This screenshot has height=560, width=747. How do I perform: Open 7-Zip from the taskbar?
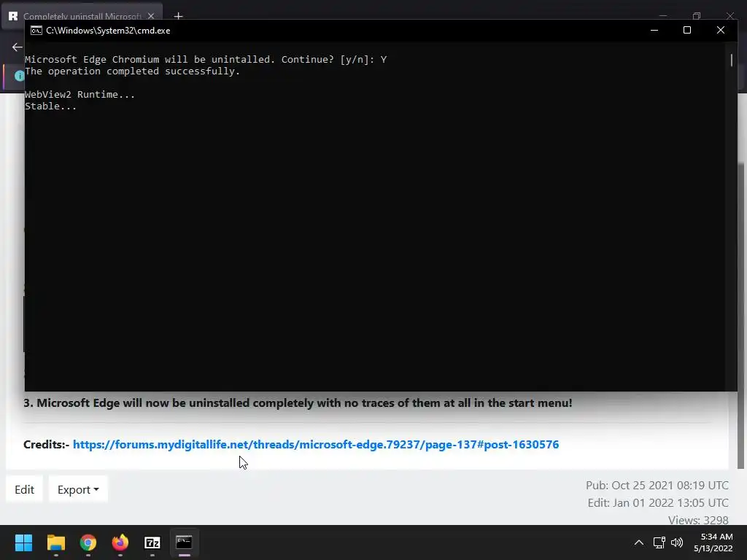point(152,542)
